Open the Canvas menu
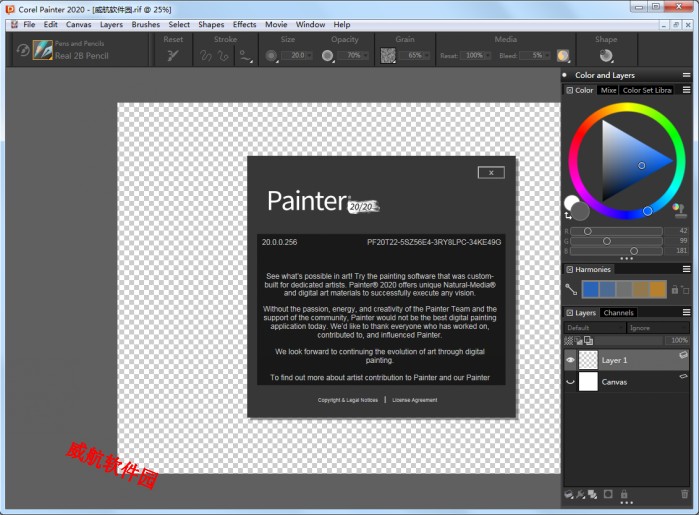The image size is (699, 515). click(x=78, y=25)
